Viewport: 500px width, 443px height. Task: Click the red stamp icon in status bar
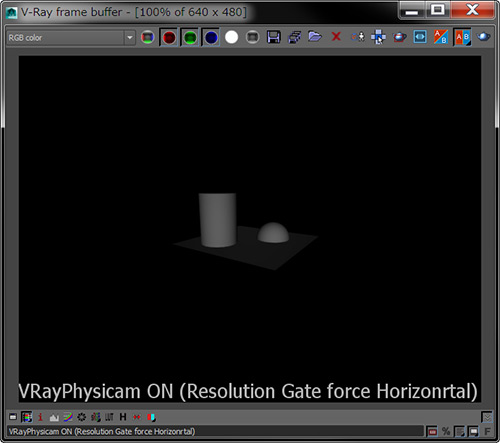[432, 432]
